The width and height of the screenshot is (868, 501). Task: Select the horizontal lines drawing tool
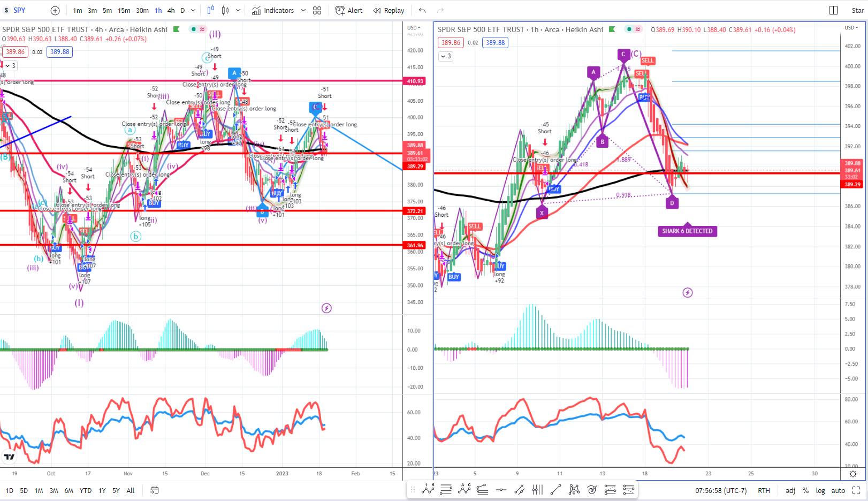[x=446, y=489]
